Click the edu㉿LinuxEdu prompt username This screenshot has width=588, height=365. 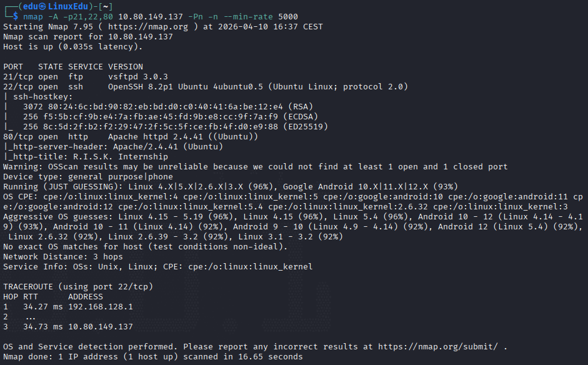[x=56, y=6]
